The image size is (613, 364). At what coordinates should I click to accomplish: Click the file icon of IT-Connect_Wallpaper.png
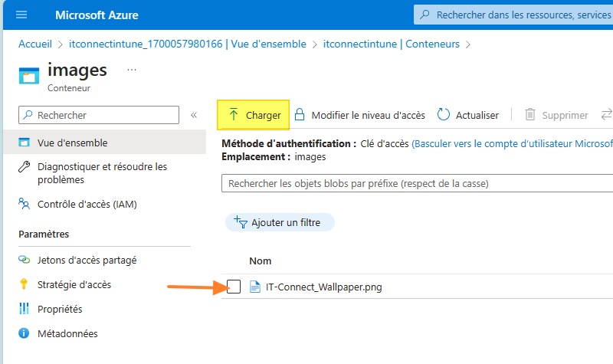click(x=255, y=287)
